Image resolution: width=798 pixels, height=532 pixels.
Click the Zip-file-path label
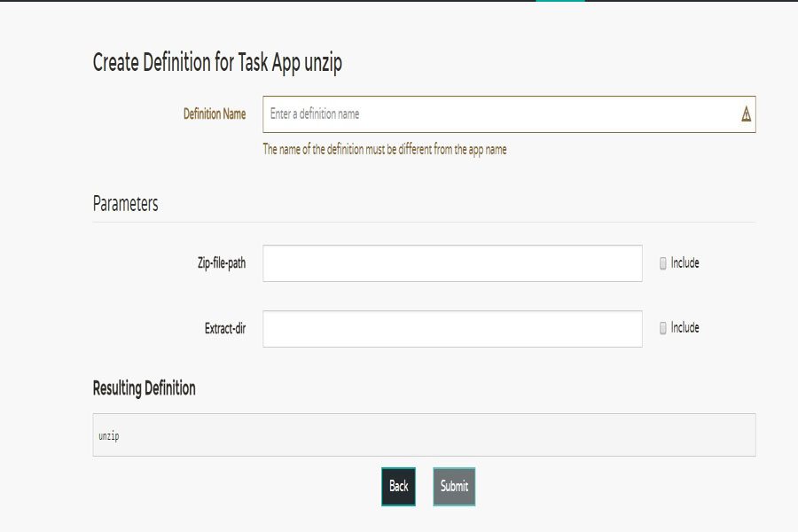coord(221,263)
